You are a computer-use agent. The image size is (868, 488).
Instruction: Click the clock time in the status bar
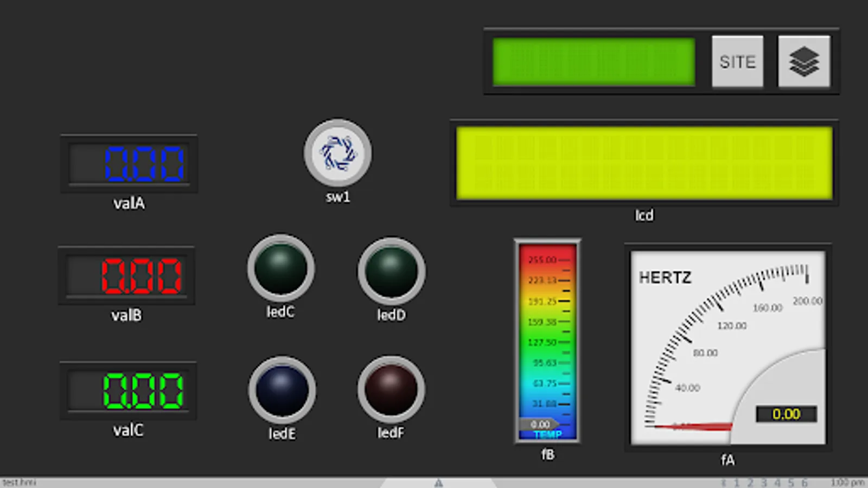point(848,483)
